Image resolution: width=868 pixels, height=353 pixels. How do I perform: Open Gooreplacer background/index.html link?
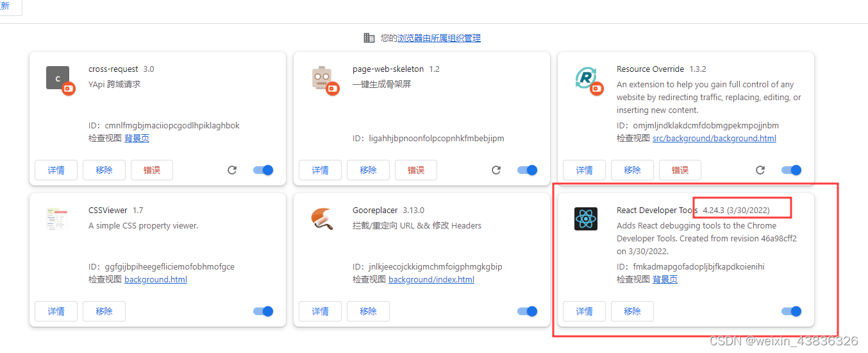pos(431,280)
